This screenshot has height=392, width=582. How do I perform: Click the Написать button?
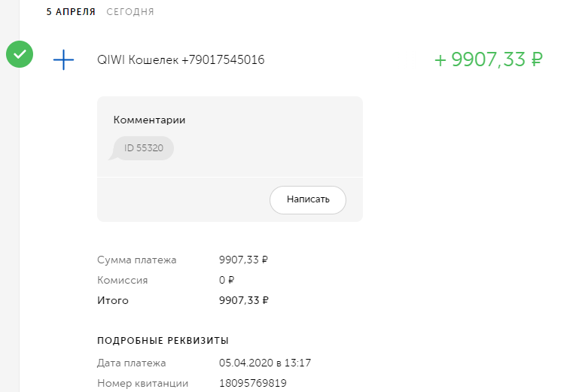[308, 200]
